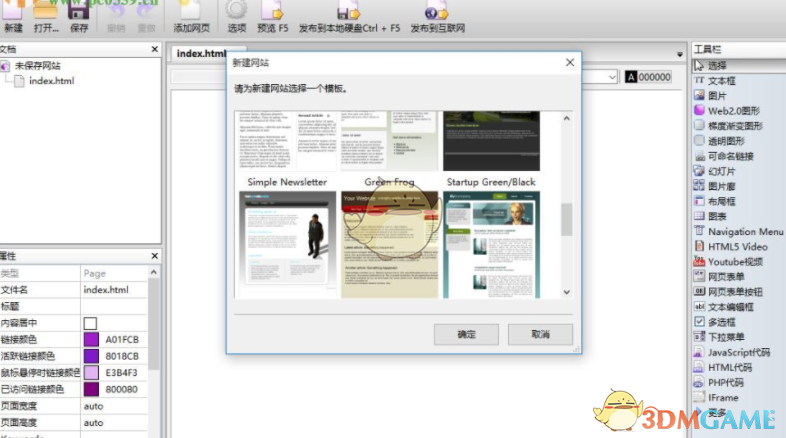
Task: Select the Youtube视频 tool
Action: tap(737, 262)
